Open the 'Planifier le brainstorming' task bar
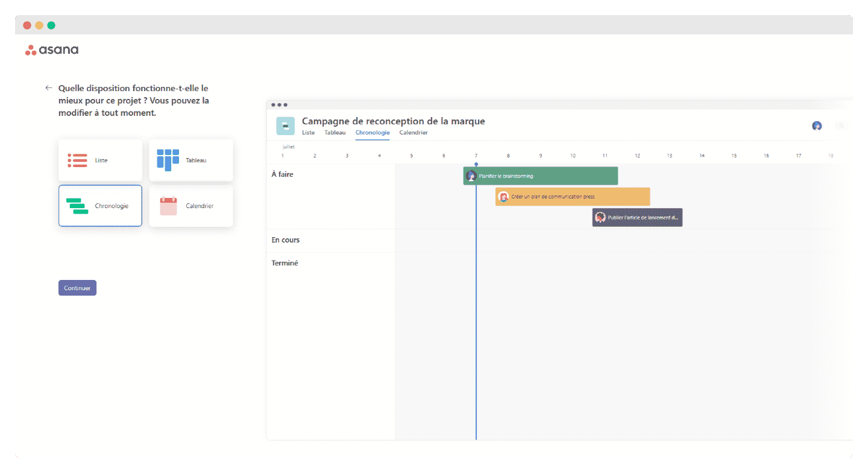The height and width of the screenshot is (473, 868). pos(541,176)
